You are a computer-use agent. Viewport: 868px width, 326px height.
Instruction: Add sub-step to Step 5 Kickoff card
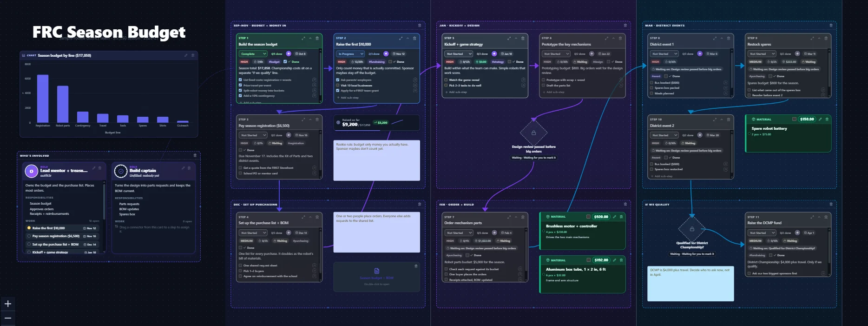(456, 92)
